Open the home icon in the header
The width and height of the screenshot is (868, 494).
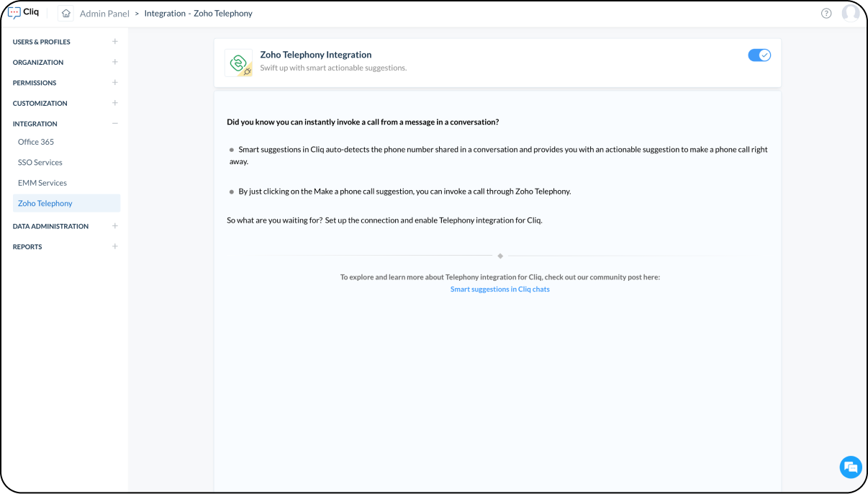click(x=65, y=13)
